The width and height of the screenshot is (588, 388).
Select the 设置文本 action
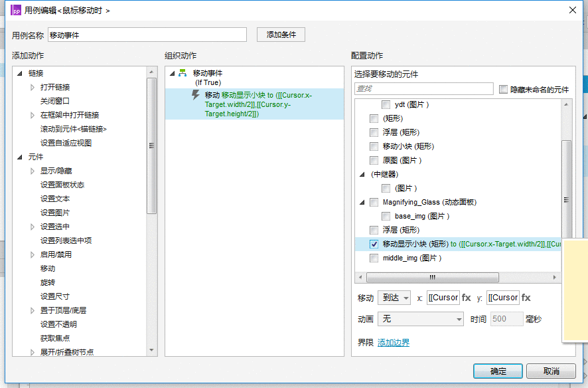pos(54,199)
